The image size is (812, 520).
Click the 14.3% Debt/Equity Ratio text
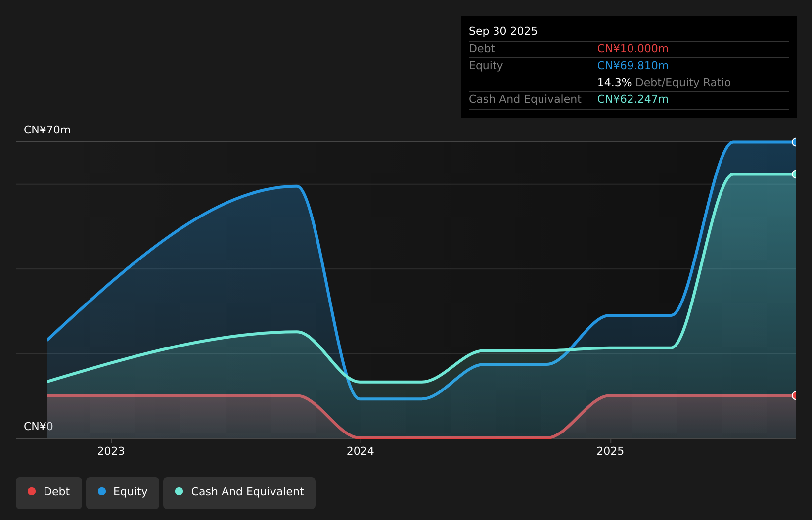664,83
